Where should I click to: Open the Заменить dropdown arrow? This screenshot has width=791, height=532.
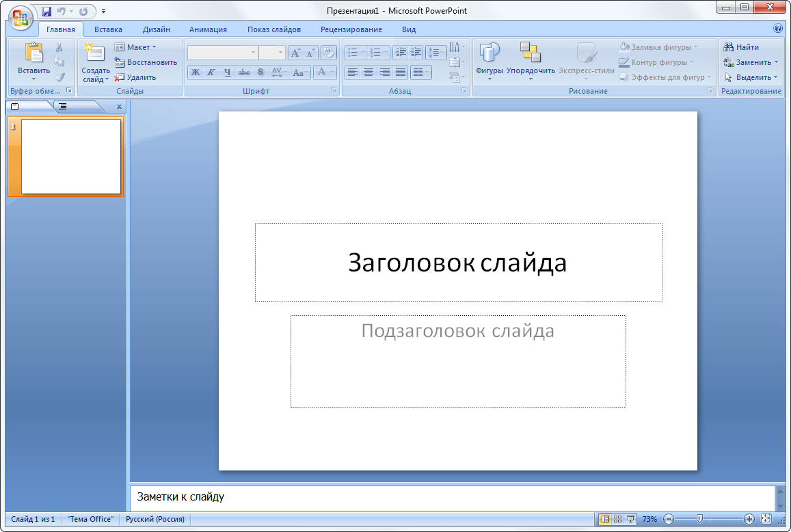coord(776,62)
